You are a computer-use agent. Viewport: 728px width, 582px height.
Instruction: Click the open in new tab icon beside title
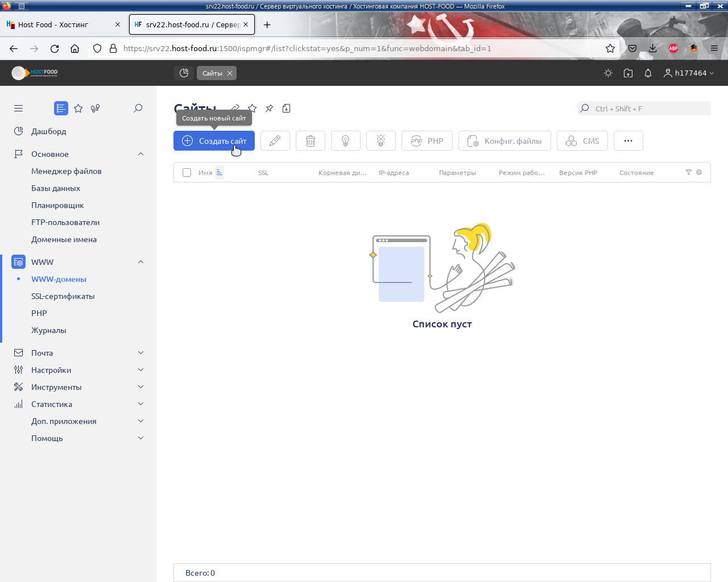(x=287, y=108)
